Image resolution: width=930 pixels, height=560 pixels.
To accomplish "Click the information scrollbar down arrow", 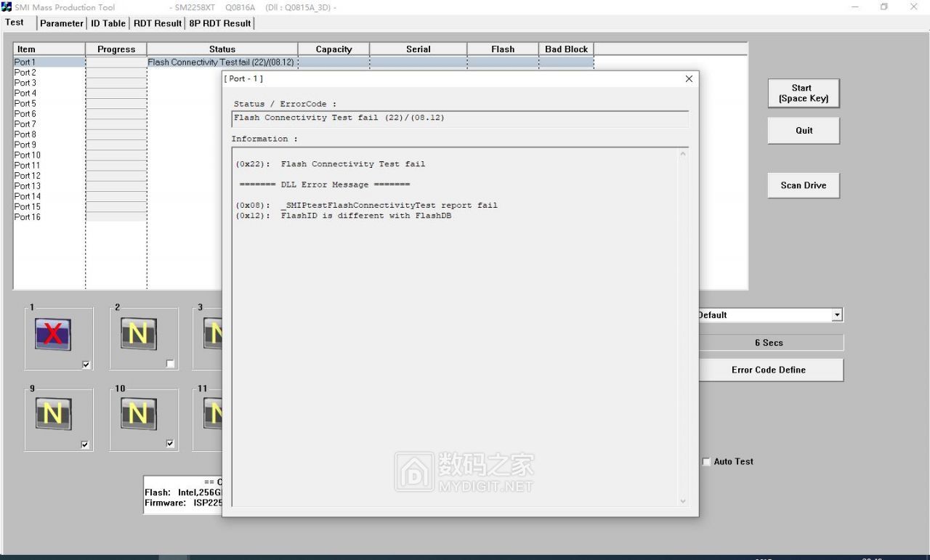I will pyautogui.click(x=682, y=501).
